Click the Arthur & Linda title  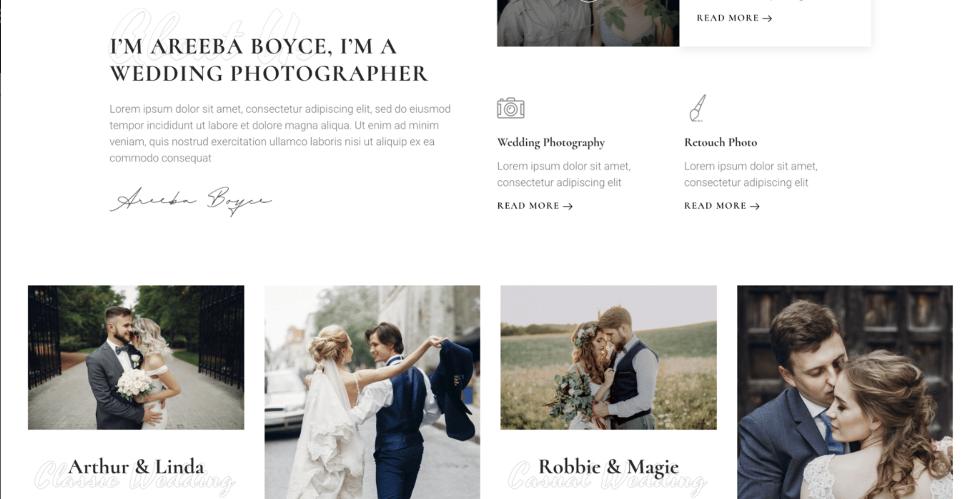point(136,467)
